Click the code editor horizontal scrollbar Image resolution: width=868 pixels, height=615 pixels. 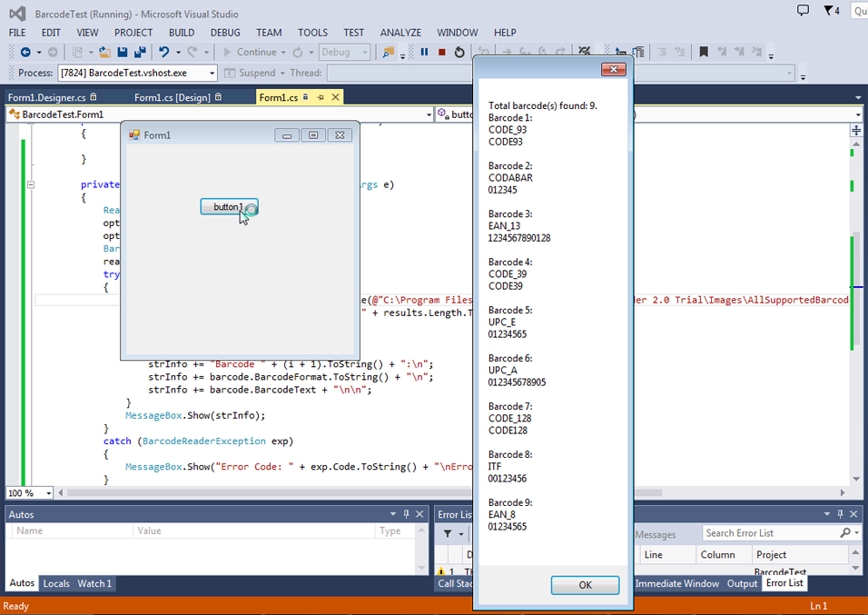[x=365, y=492]
